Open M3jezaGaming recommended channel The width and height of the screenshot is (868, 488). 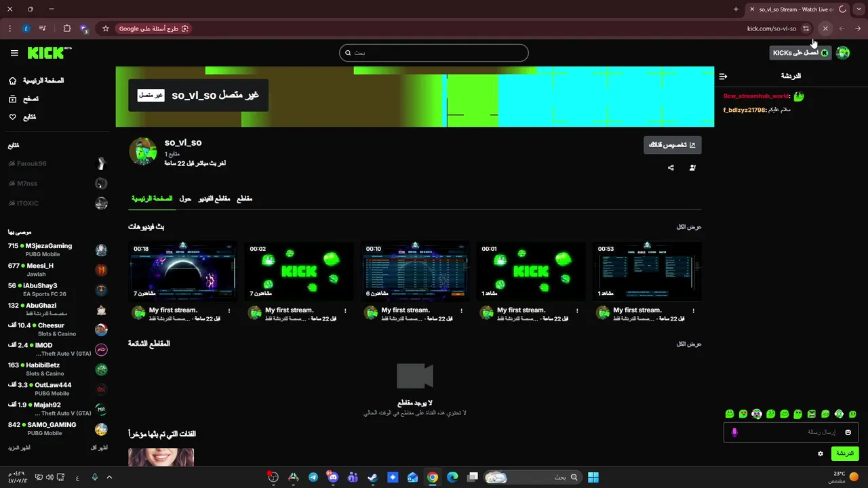[x=58, y=250]
